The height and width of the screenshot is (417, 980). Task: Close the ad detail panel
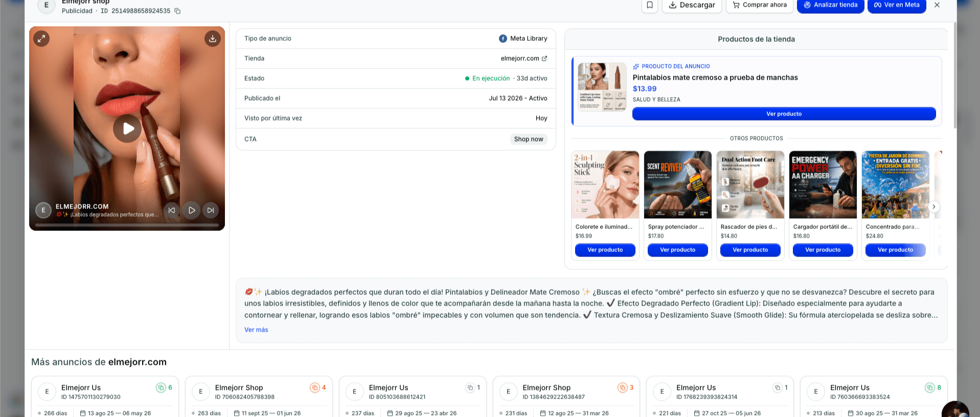tap(937, 5)
